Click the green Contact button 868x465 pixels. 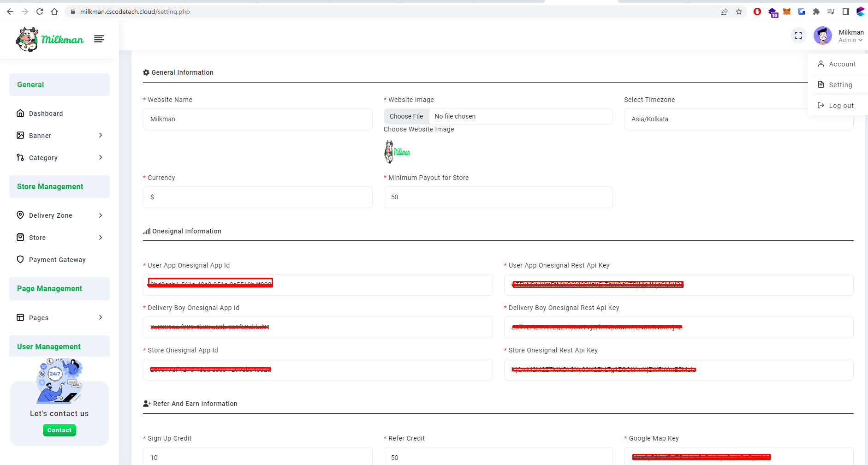59,430
